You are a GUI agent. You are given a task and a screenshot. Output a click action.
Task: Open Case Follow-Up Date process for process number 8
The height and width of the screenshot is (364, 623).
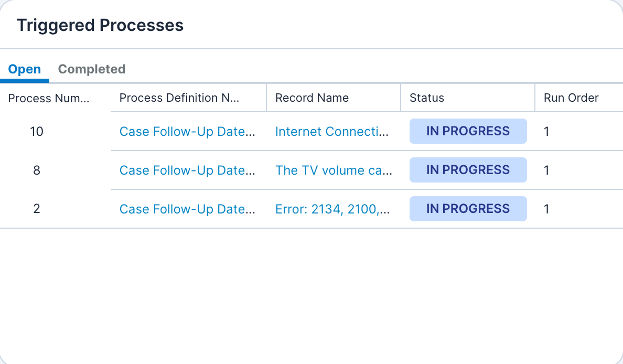point(188,170)
